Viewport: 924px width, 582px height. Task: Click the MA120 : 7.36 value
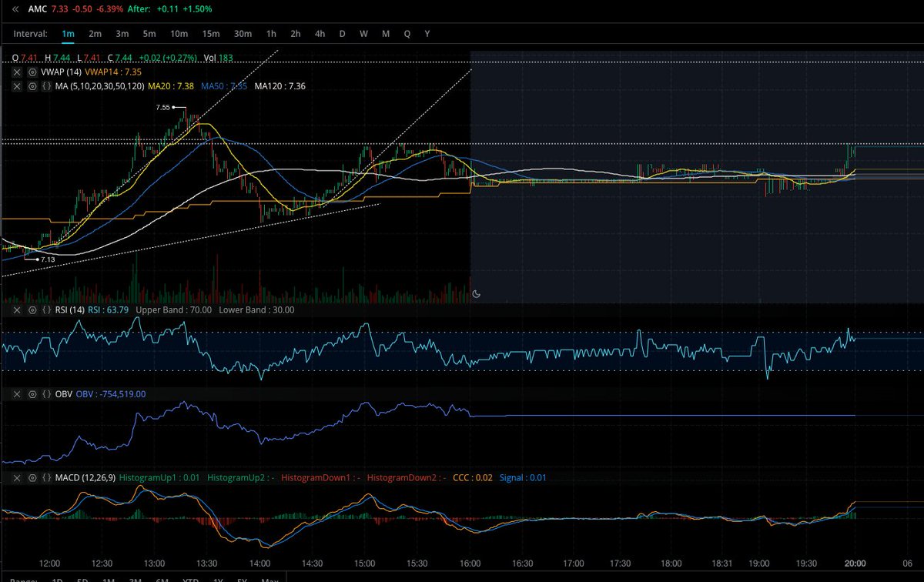tap(280, 86)
